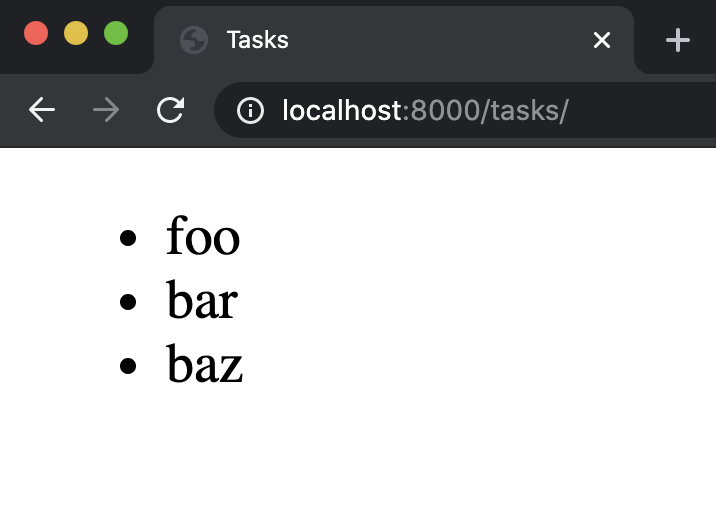The image size is (716, 518).
Task: Click the 8000/tasks/ part of the address
Action: (490, 110)
